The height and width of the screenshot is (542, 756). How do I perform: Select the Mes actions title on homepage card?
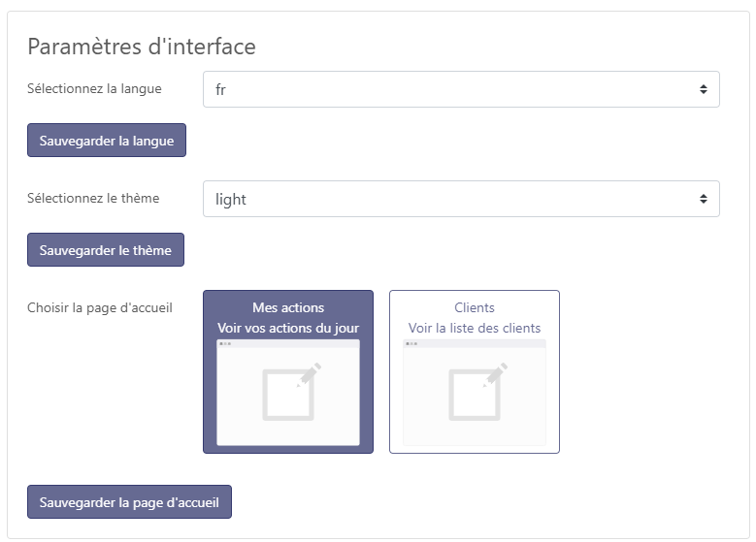click(x=288, y=307)
